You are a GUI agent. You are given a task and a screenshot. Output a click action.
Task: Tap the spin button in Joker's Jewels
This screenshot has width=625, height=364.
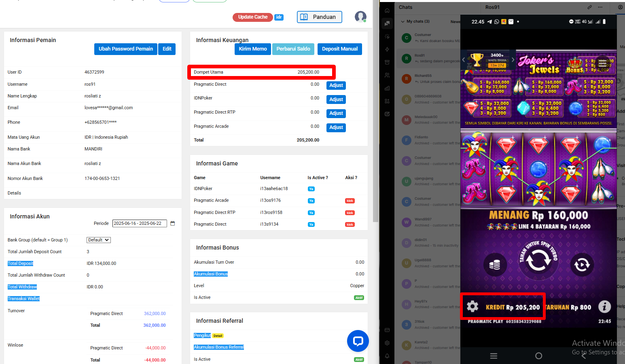click(538, 260)
